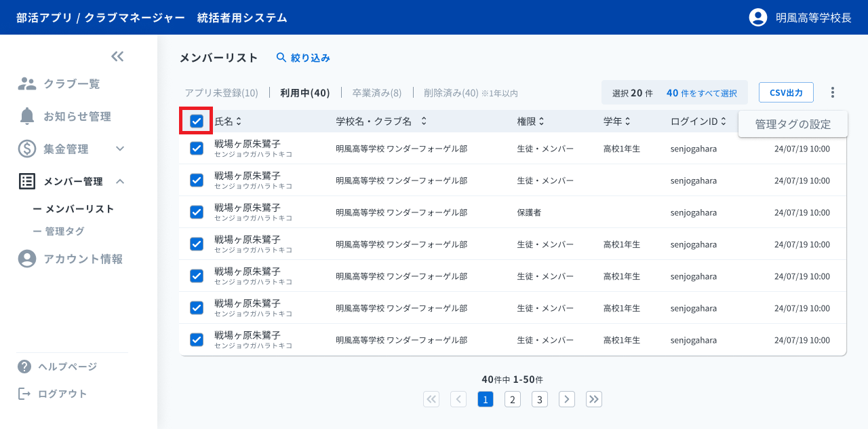The width and height of the screenshot is (868, 429).
Task: Click the メンバーリスト page heading
Action: pyautogui.click(x=218, y=58)
